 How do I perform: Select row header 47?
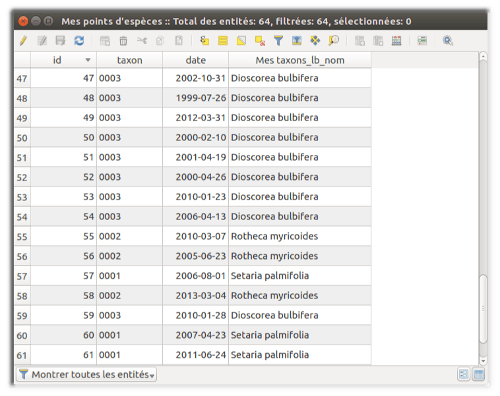pos(22,78)
